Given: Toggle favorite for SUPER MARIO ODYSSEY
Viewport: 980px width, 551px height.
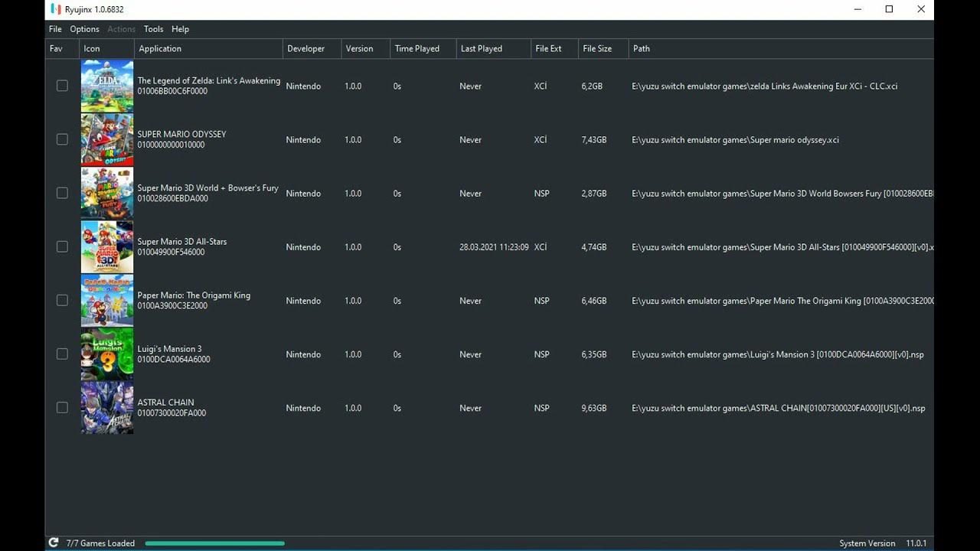Looking at the screenshot, I should pos(62,139).
